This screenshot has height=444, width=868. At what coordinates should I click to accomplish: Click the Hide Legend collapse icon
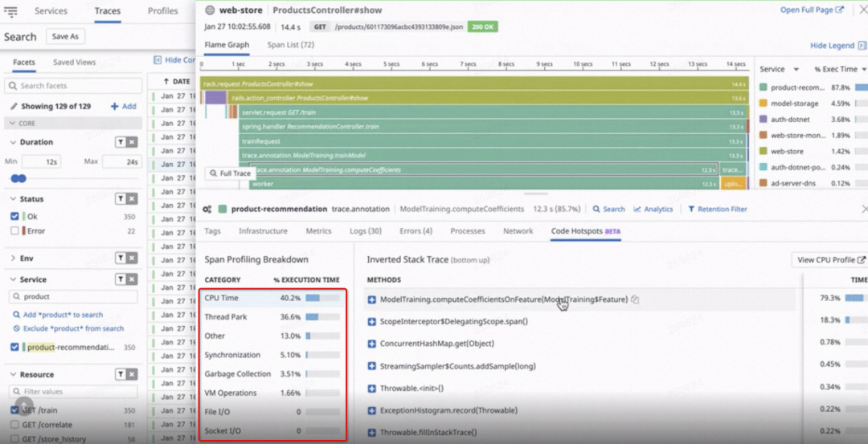[x=862, y=45]
